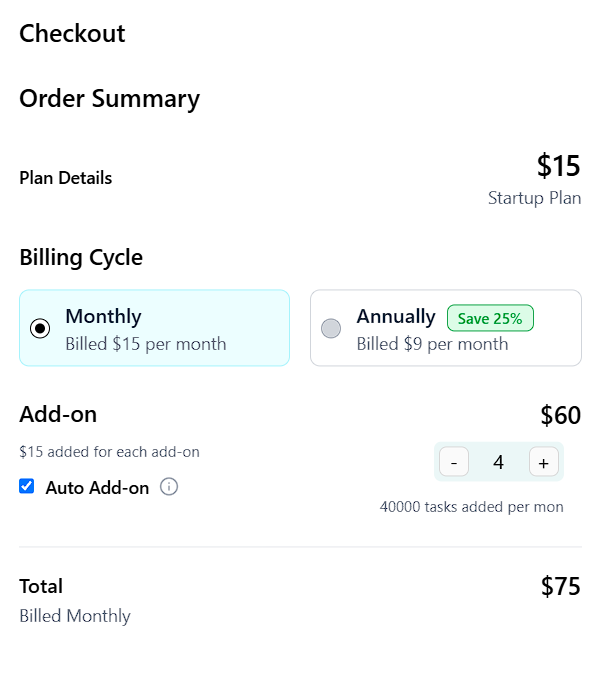The height and width of the screenshot is (700, 610).
Task: Select the Annually radio button
Action: (x=331, y=328)
